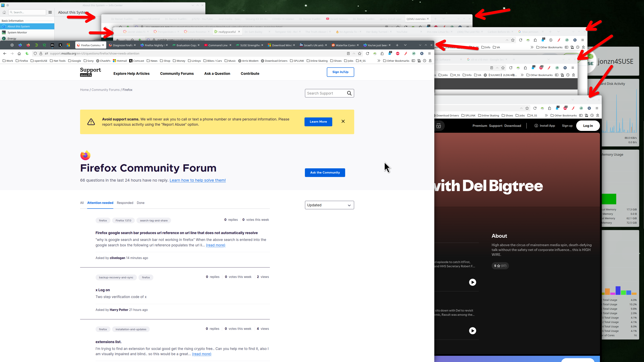Click the Home icon in front Firefox window
The height and width of the screenshot is (362, 644).
click(x=19, y=53)
